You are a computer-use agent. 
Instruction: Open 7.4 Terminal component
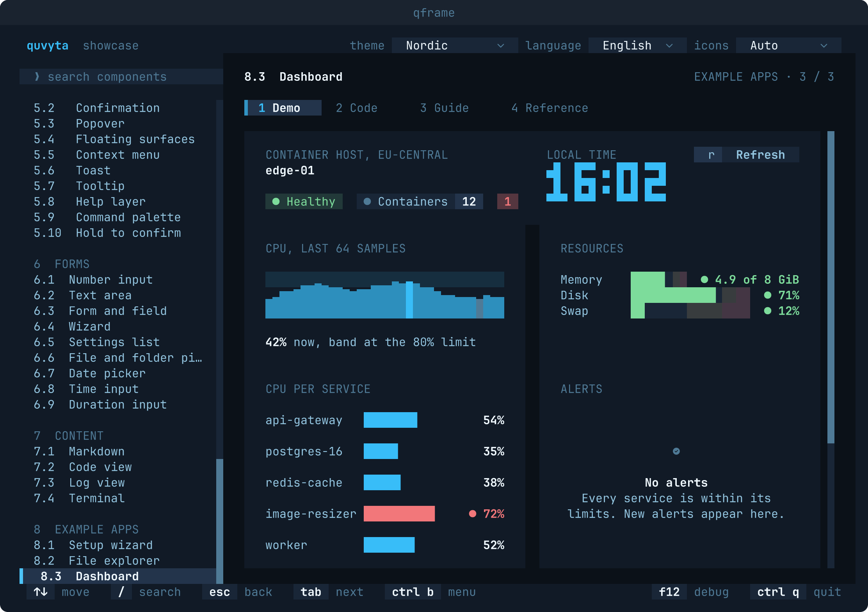(118, 498)
